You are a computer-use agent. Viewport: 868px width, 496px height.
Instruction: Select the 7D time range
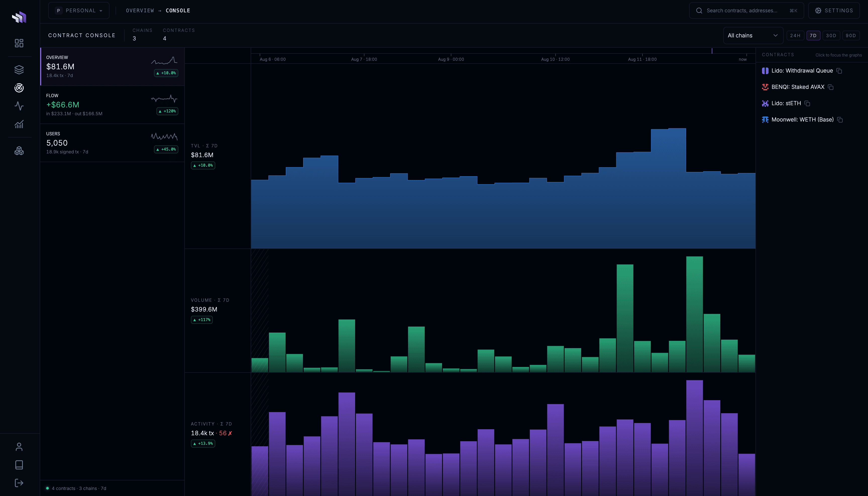coord(813,35)
